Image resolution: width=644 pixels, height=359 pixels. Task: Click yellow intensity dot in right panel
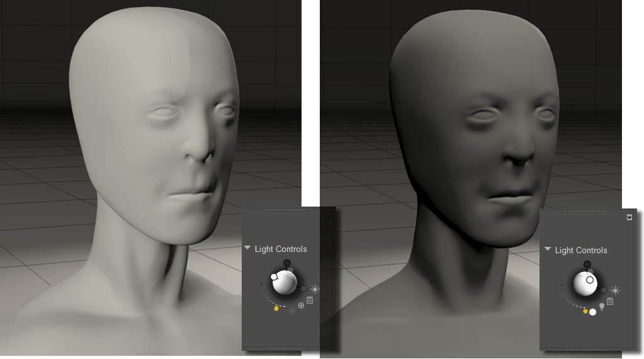click(x=585, y=311)
